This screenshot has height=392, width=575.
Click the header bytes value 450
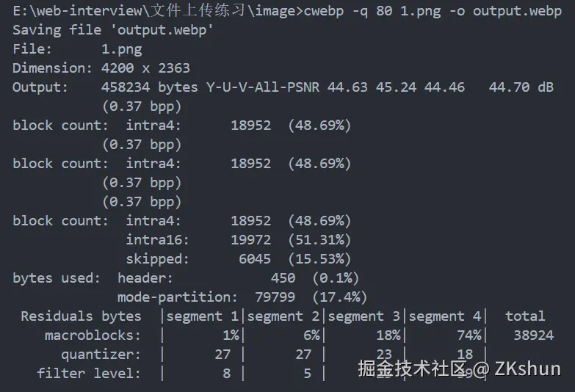[283, 278]
